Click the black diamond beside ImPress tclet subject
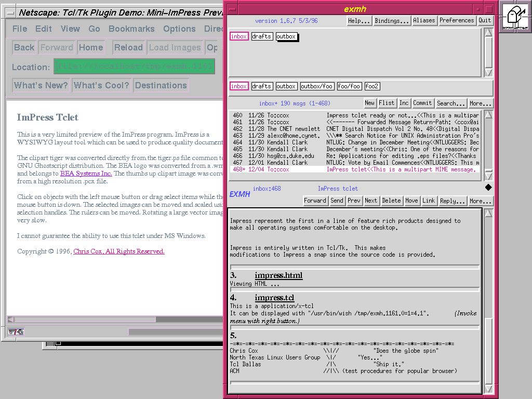 pyautogui.click(x=488, y=187)
